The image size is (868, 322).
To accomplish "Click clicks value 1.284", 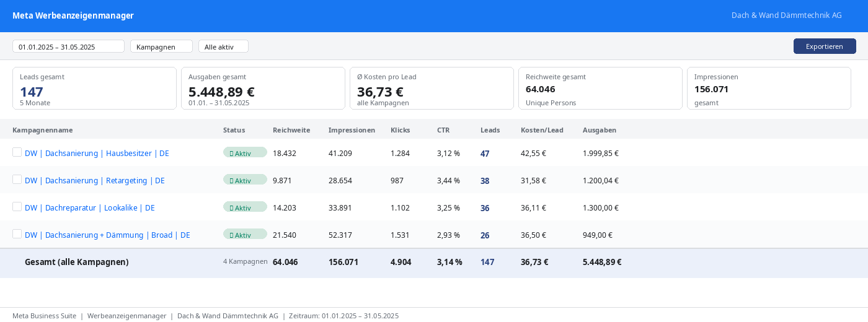I will pos(400,154).
